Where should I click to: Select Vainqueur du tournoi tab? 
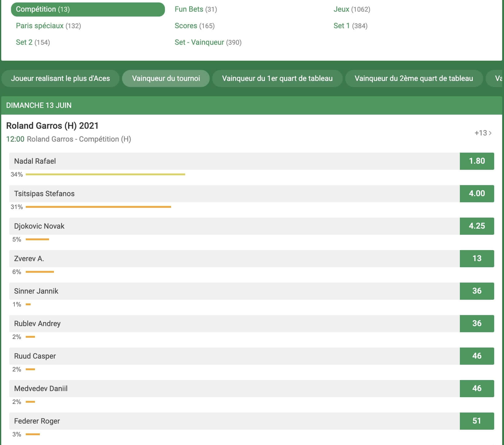tap(166, 78)
